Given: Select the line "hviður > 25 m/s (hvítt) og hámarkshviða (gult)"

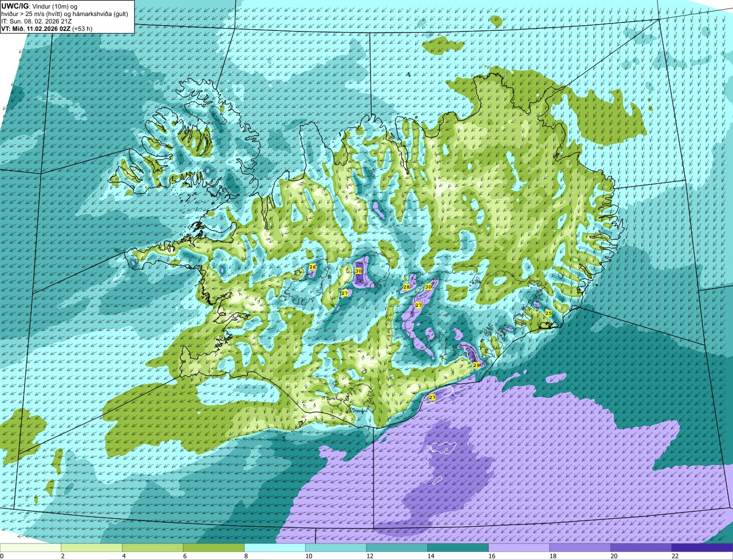Looking at the screenshot, I should (65, 14).
